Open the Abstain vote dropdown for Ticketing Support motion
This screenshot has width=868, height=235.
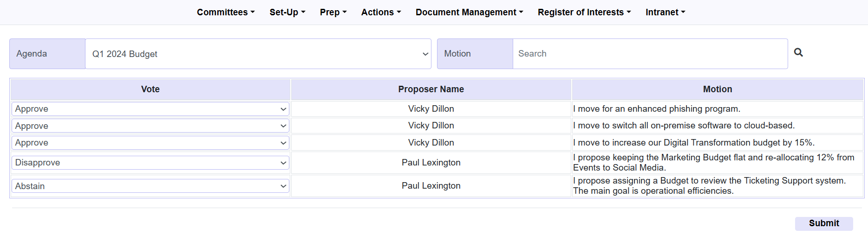150,186
